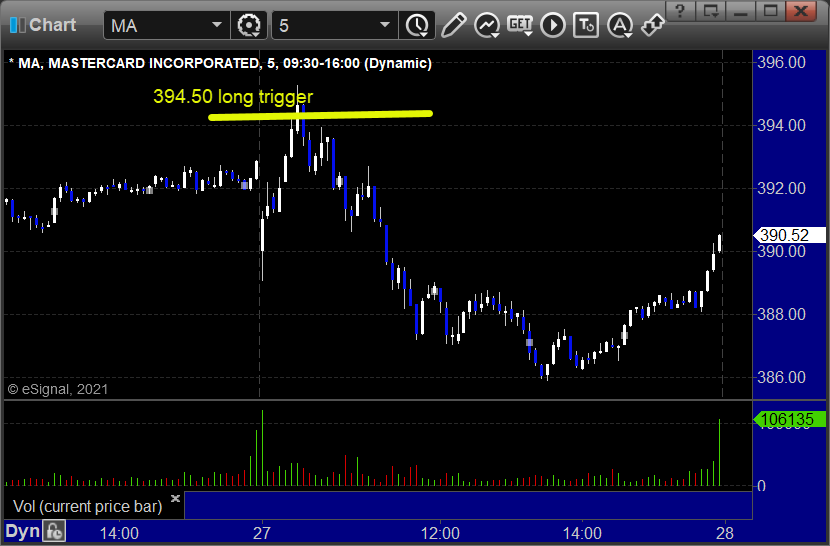Open the window options dropdown button
Viewport: 830px width, 546px height.
[710, 11]
